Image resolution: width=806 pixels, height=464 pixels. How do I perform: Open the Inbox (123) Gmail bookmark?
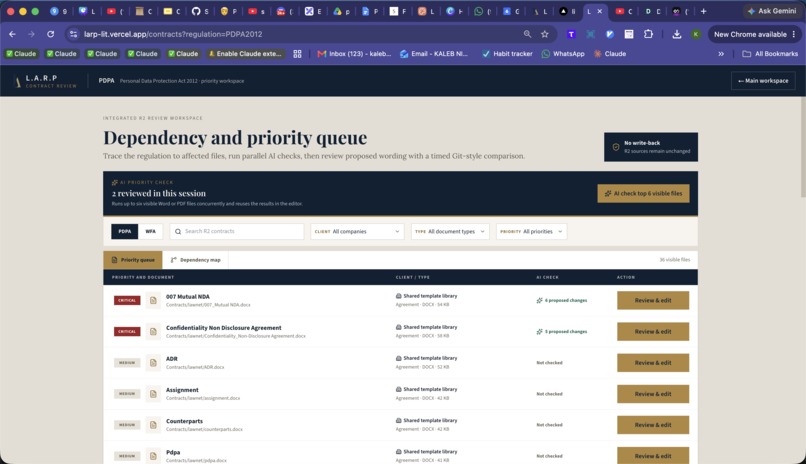354,53
